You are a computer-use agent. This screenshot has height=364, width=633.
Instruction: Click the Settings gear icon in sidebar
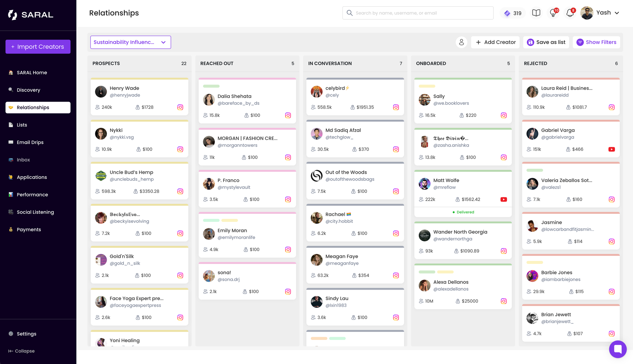(x=11, y=334)
